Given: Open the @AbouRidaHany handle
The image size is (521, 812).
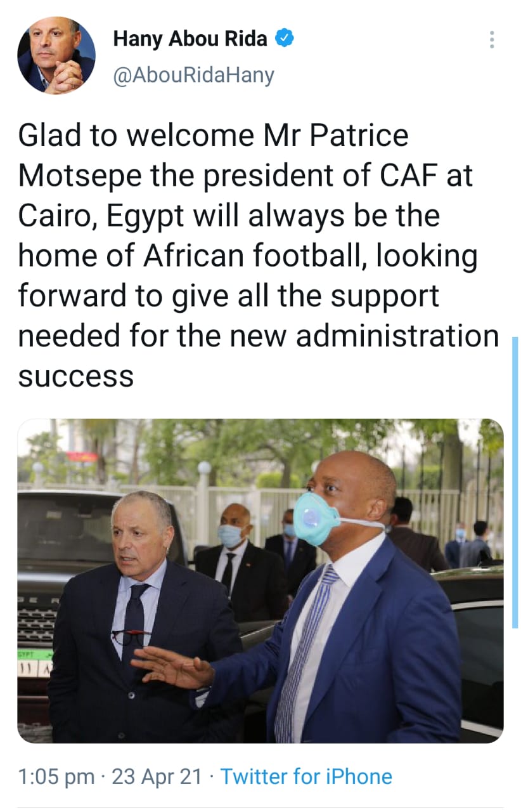Looking at the screenshot, I should click(x=193, y=75).
